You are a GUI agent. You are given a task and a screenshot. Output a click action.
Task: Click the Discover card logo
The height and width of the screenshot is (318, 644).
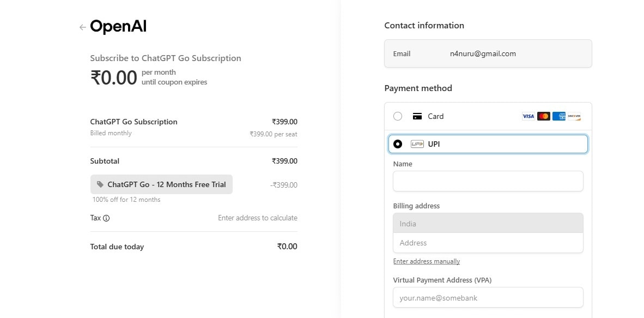click(x=574, y=116)
